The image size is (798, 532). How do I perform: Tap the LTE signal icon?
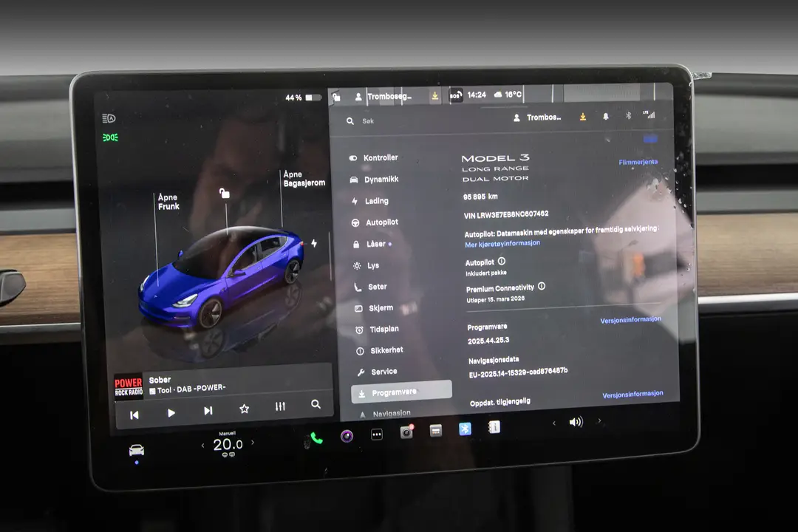tap(649, 115)
